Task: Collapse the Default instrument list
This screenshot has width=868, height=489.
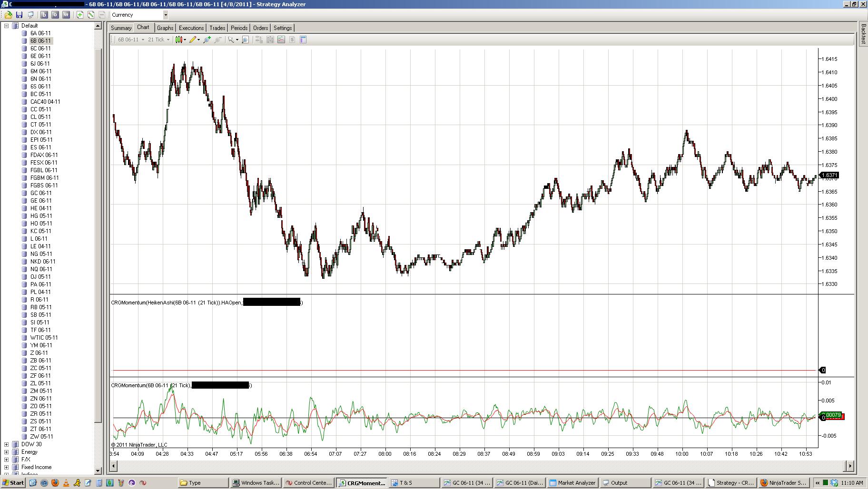Action: click(7, 26)
